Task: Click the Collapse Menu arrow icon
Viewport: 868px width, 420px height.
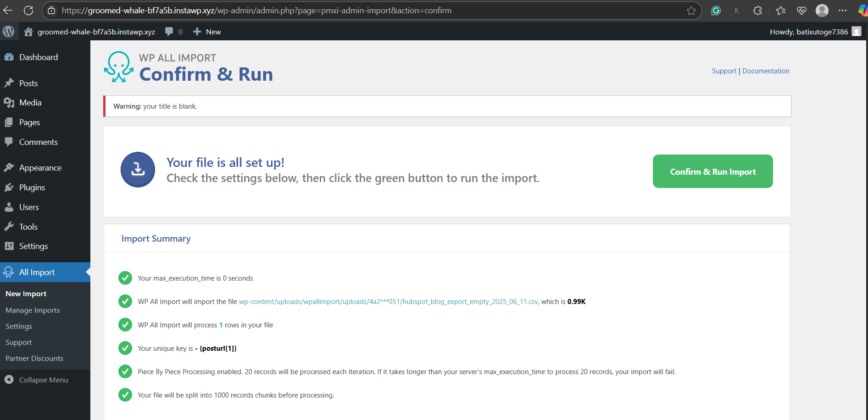Action: click(9, 380)
